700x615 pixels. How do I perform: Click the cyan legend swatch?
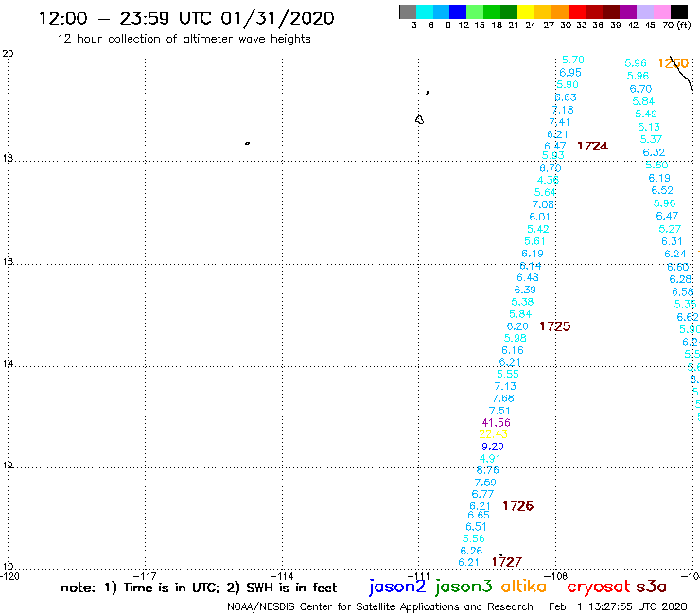pyautogui.click(x=425, y=11)
